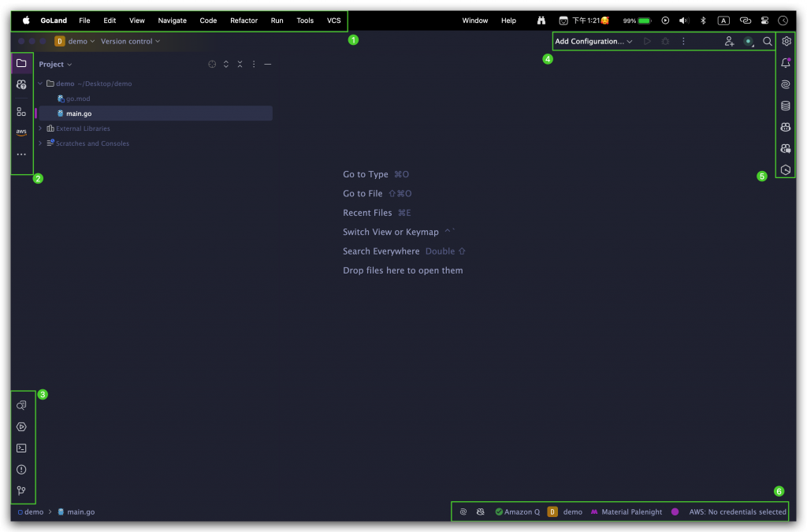Open the Copilot Chat icon on the right sidebar
Screen dimensions: 807x532
(x=786, y=149)
